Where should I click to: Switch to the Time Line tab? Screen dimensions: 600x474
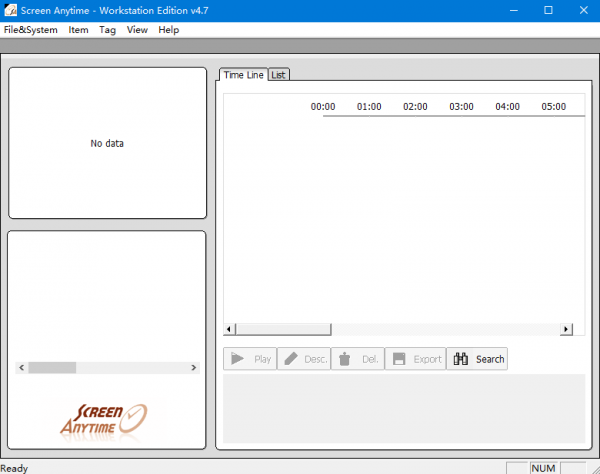(243, 75)
